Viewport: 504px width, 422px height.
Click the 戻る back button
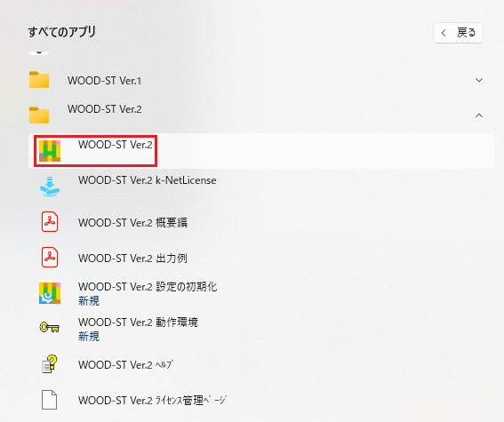458,33
